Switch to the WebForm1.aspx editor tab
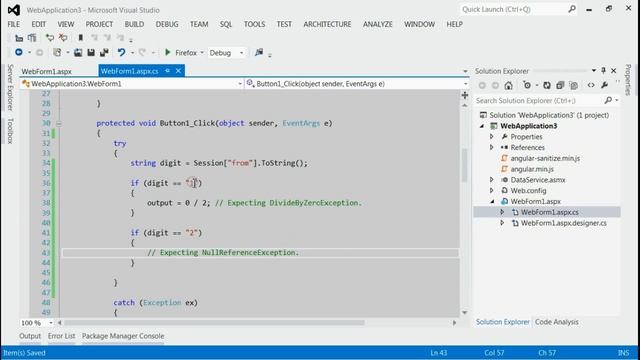This screenshot has height=360, width=640. (x=47, y=71)
